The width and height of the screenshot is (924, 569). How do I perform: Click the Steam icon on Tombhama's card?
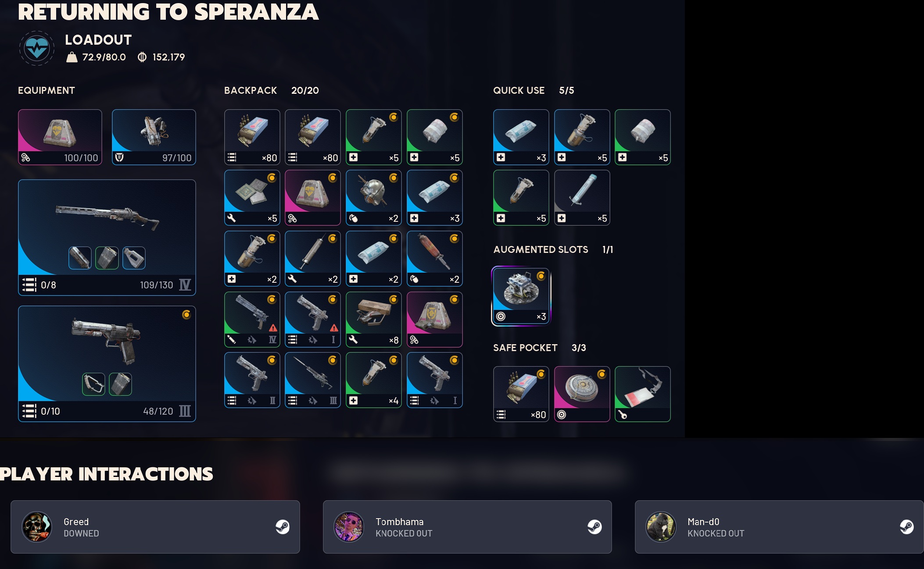click(x=595, y=526)
